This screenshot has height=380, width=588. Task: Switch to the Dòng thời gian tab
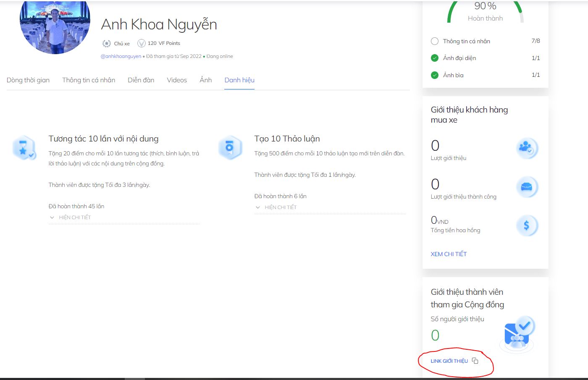28,80
